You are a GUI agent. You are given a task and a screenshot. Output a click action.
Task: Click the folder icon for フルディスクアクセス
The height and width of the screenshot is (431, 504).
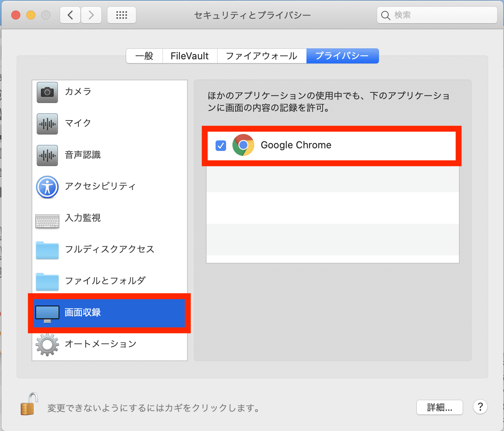47,250
